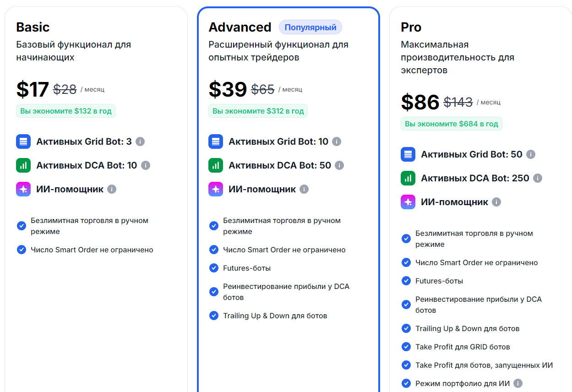The height and width of the screenshot is (392, 572).
Task: Click the Pro plan $86 price
Action: coord(420,102)
